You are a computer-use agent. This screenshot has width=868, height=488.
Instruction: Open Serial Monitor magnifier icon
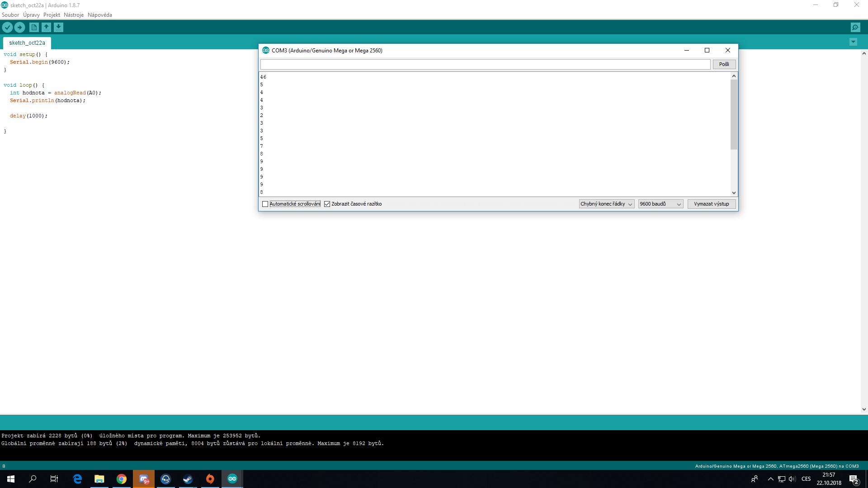pos(855,28)
